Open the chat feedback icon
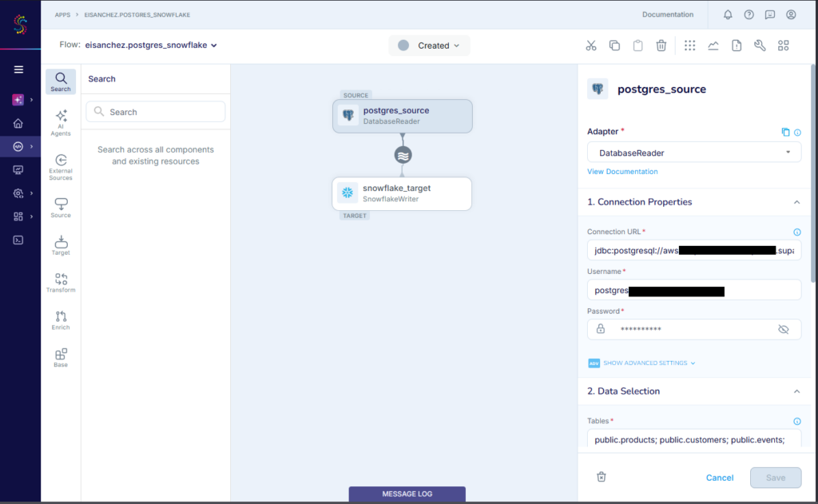The width and height of the screenshot is (818, 504). tap(770, 14)
